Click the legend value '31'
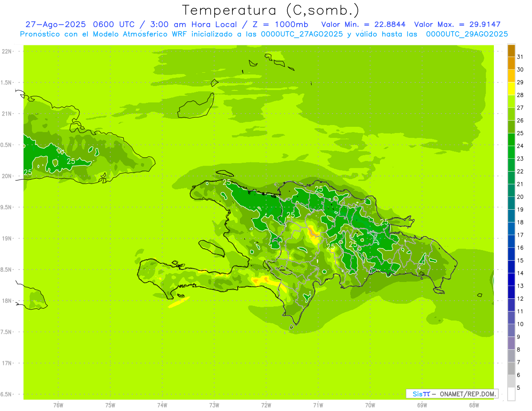Viewport: 532px width, 411px height. point(520,57)
